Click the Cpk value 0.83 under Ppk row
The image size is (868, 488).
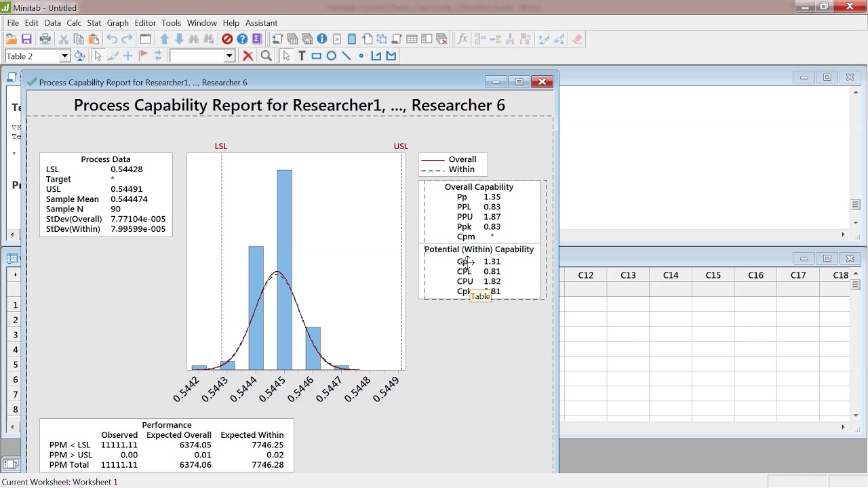(492, 226)
